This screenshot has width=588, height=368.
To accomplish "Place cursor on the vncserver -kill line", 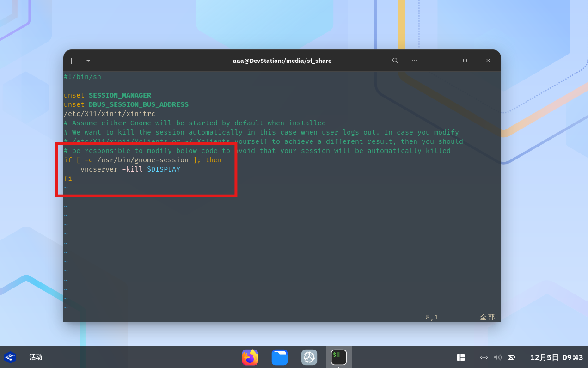I will [130, 169].
